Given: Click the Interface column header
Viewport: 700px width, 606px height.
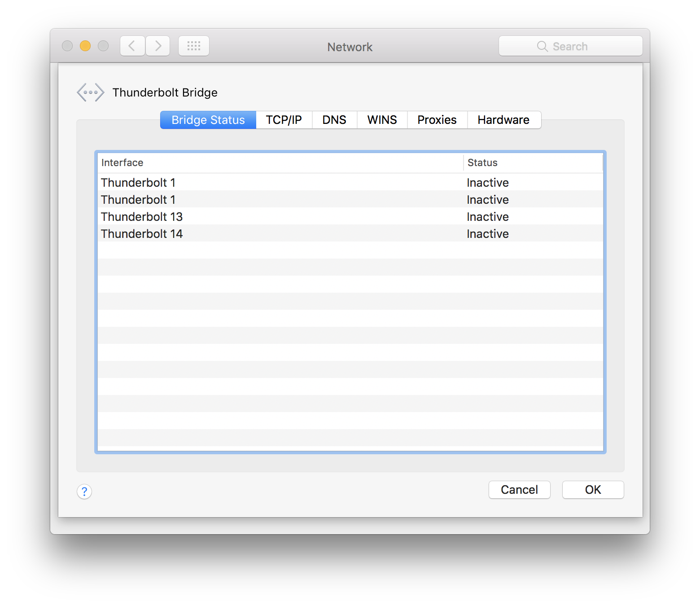Looking at the screenshot, I should 280,163.
